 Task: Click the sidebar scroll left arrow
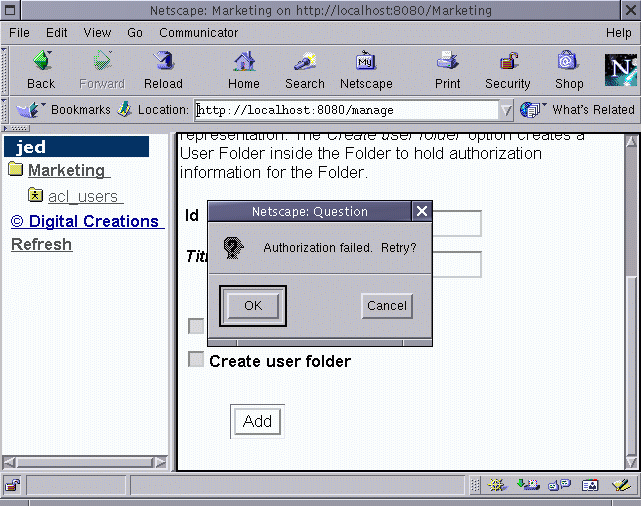(9, 462)
